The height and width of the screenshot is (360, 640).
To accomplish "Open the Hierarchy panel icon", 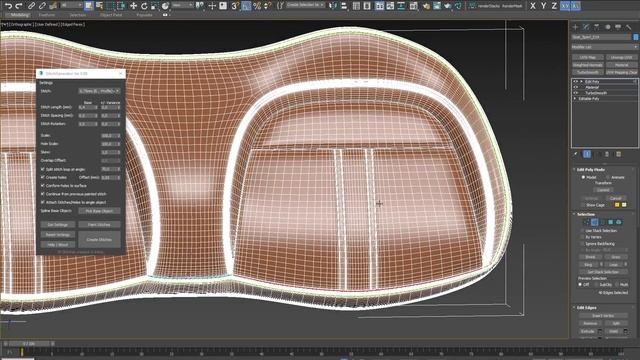I will [596, 27].
